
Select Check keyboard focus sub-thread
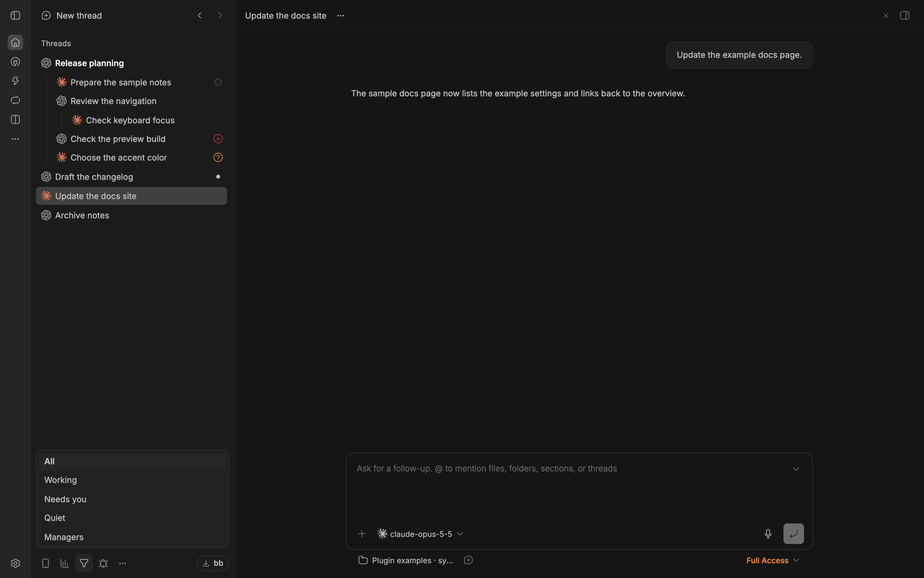click(147, 120)
